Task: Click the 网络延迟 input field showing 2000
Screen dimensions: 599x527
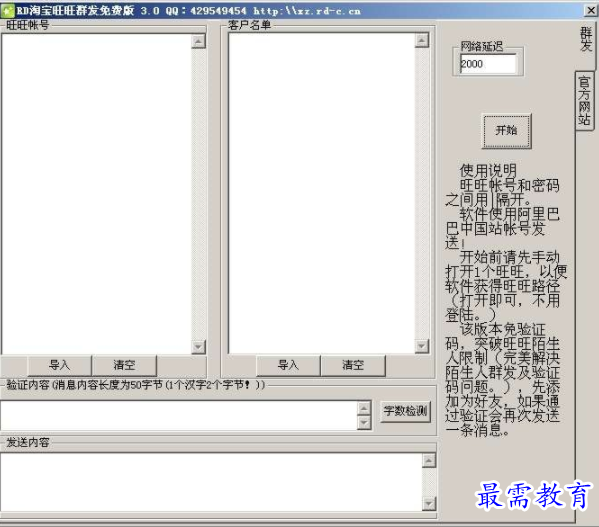Action: [488, 64]
